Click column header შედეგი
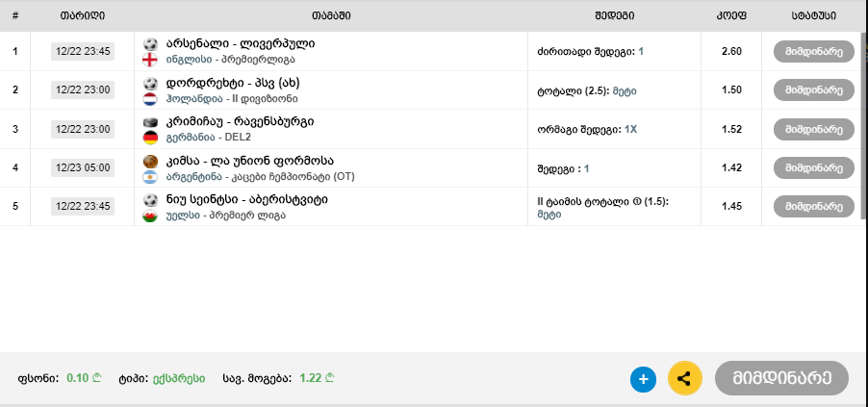Image resolution: width=868 pixels, height=407 pixels. point(615,15)
